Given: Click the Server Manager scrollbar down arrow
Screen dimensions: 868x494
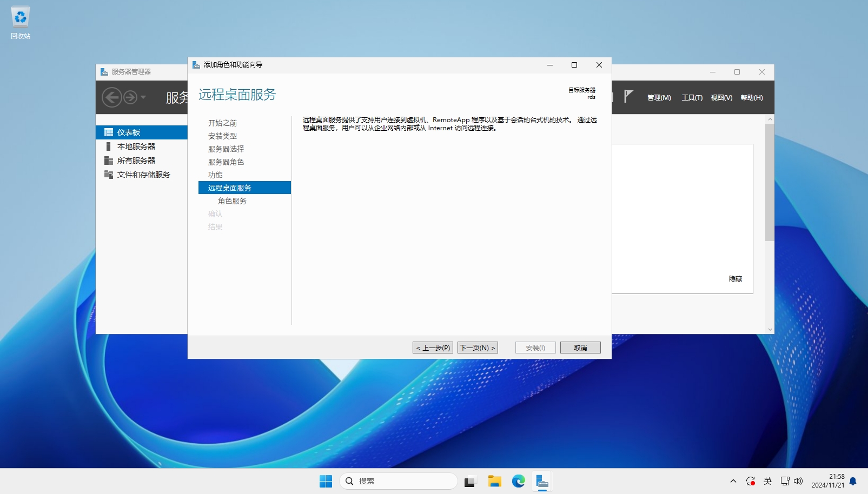Looking at the screenshot, I should tap(770, 329).
